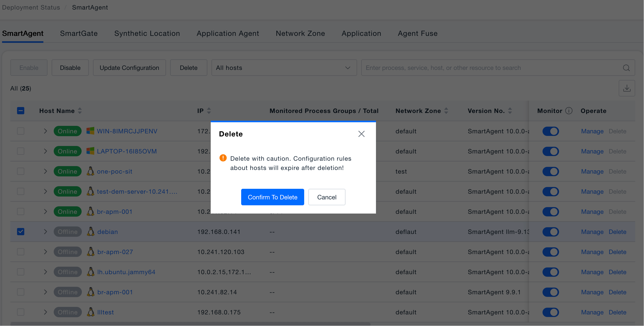Click Linux icon beside llltest
This screenshot has height=326, width=644.
(91, 312)
